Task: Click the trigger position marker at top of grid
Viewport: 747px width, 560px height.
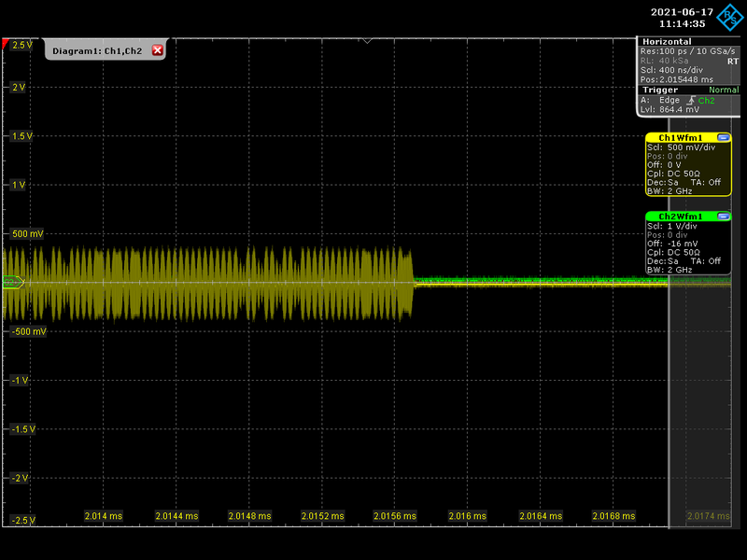Action: [367, 41]
